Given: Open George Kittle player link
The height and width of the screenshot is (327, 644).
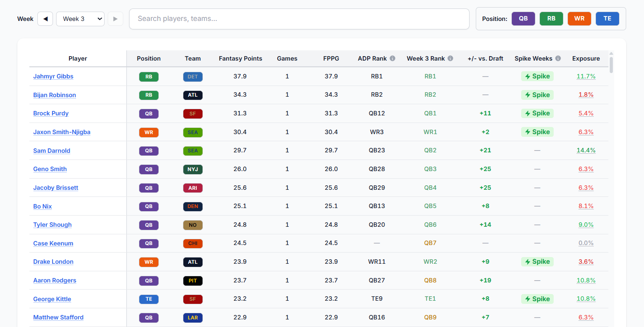Looking at the screenshot, I should tap(52, 299).
